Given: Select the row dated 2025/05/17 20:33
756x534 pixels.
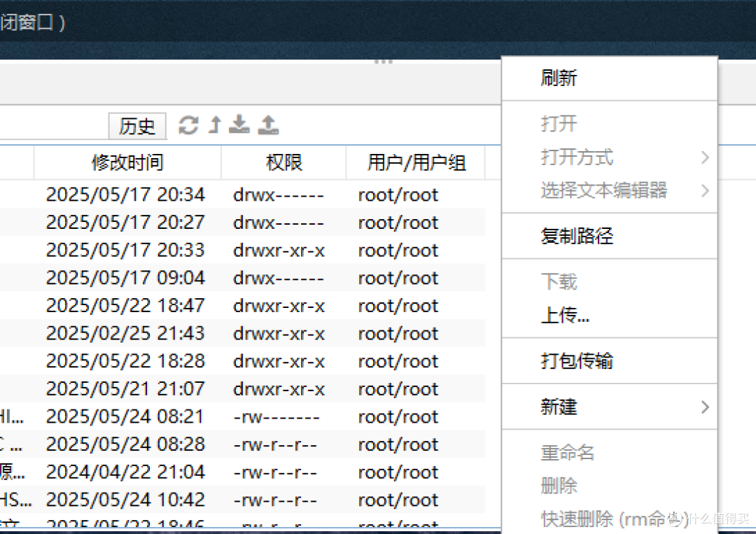Looking at the screenshot, I should coord(242,250).
